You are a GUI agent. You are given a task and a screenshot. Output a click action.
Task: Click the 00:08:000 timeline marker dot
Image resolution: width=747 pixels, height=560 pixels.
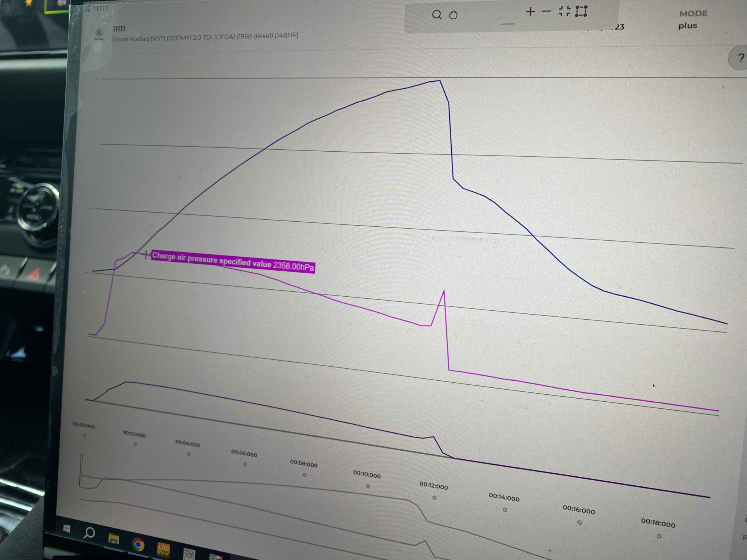(305, 475)
